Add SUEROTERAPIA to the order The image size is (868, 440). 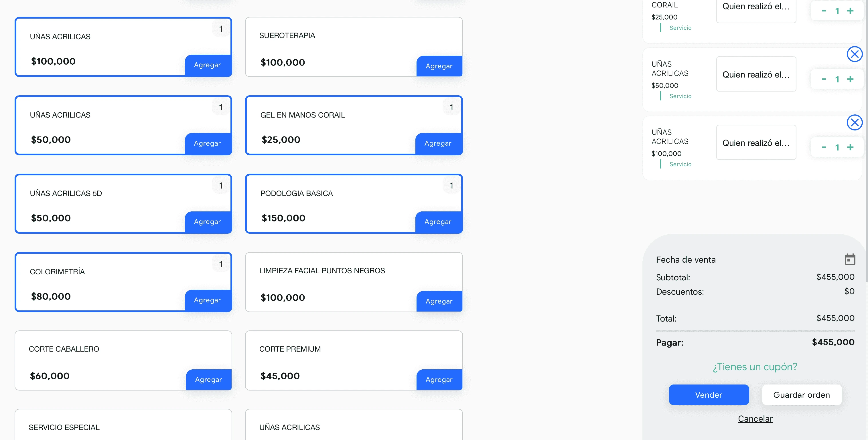tap(439, 66)
